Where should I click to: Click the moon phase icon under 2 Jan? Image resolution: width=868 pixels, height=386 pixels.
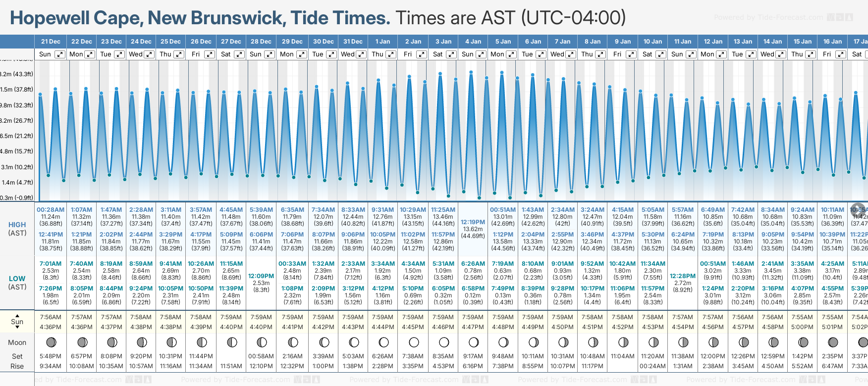[414, 342]
